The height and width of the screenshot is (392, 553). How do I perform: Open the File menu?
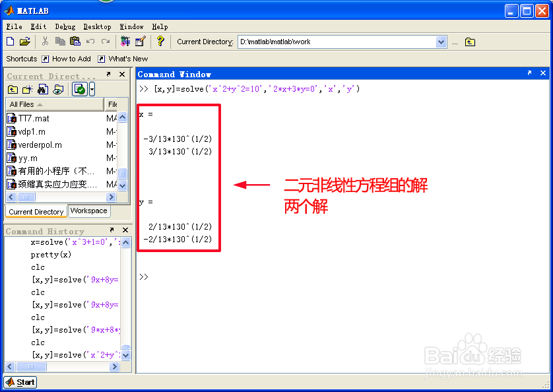coord(14,27)
